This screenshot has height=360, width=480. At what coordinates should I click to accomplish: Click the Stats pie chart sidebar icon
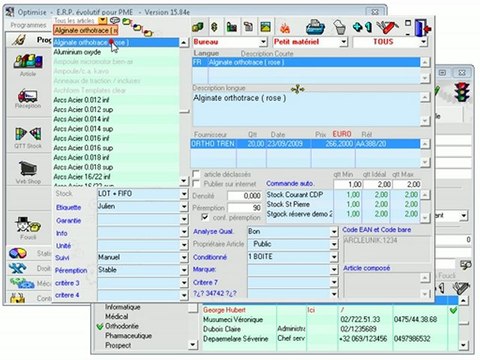[x=18, y=253]
